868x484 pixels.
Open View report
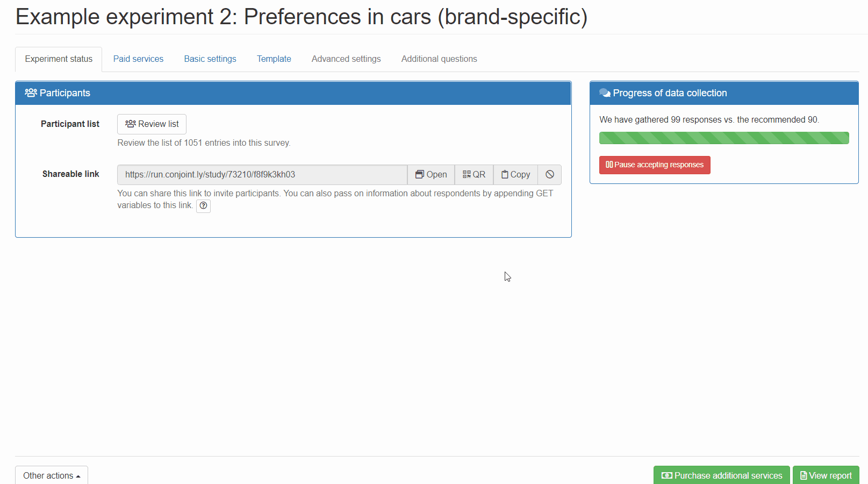tap(826, 475)
